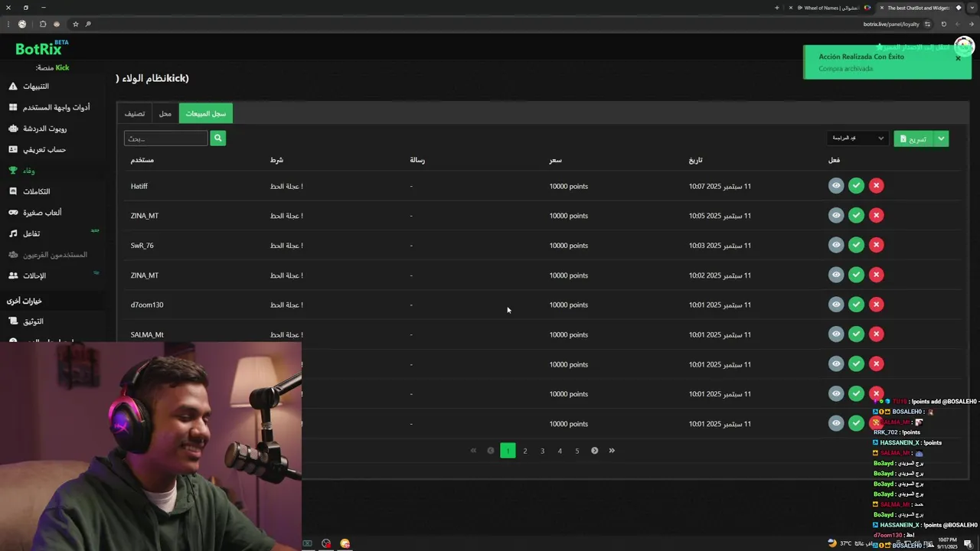Approve the d7oom130 sale with green check
980x551 pixels.
(x=856, y=305)
